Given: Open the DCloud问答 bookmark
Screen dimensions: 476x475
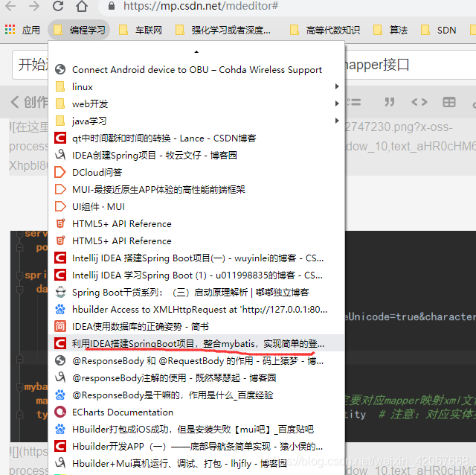Looking at the screenshot, I should coord(196,172).
